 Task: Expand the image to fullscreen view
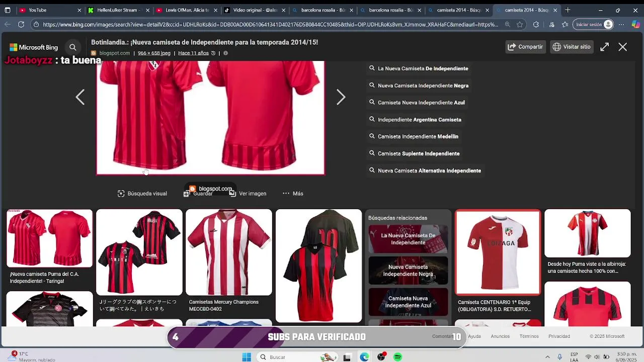coord(604,47)
